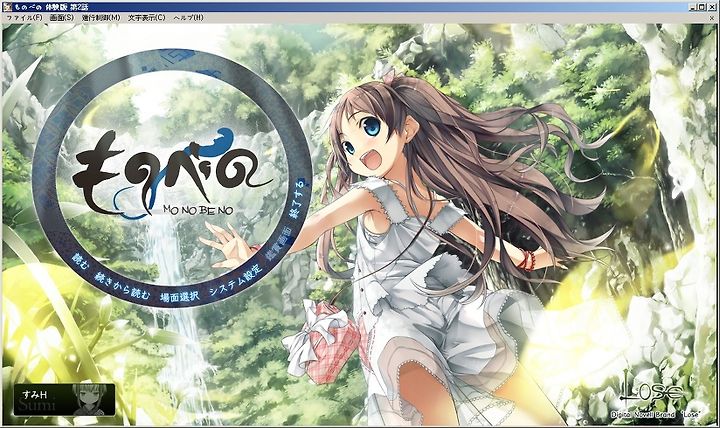The image size is (720, 428).
Task: Click the すみH Sumi character panel
Action: click(64, 400)
